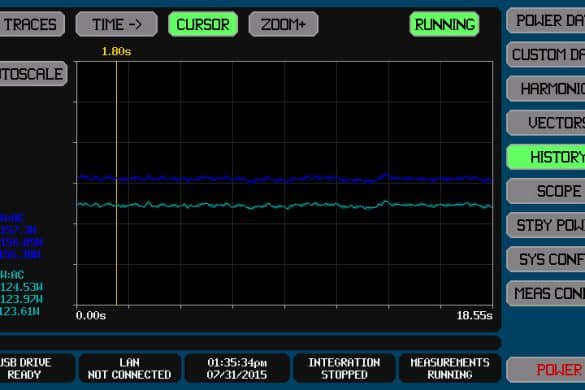Click the TIME -> button

[116, 24]
